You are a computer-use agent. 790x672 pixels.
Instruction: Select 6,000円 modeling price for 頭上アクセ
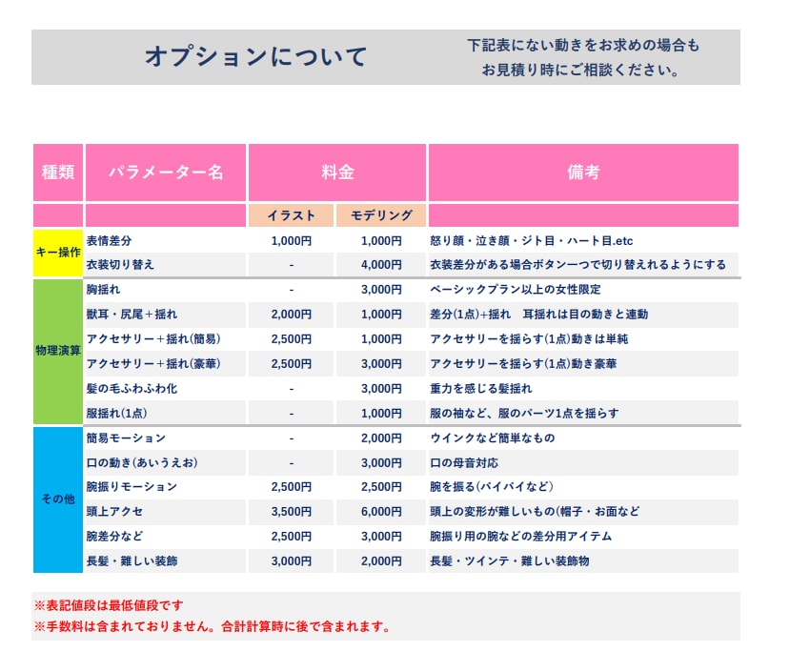point(381,511)
